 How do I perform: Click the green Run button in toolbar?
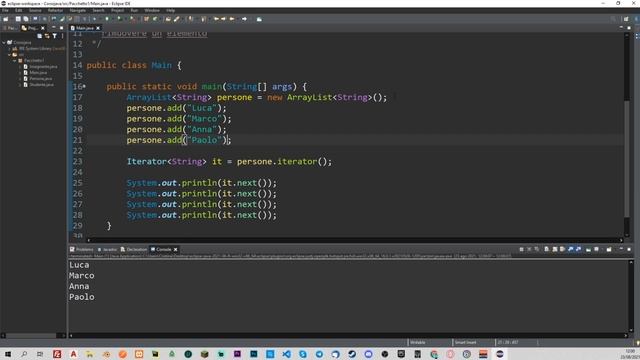click(x=107, y=19)
